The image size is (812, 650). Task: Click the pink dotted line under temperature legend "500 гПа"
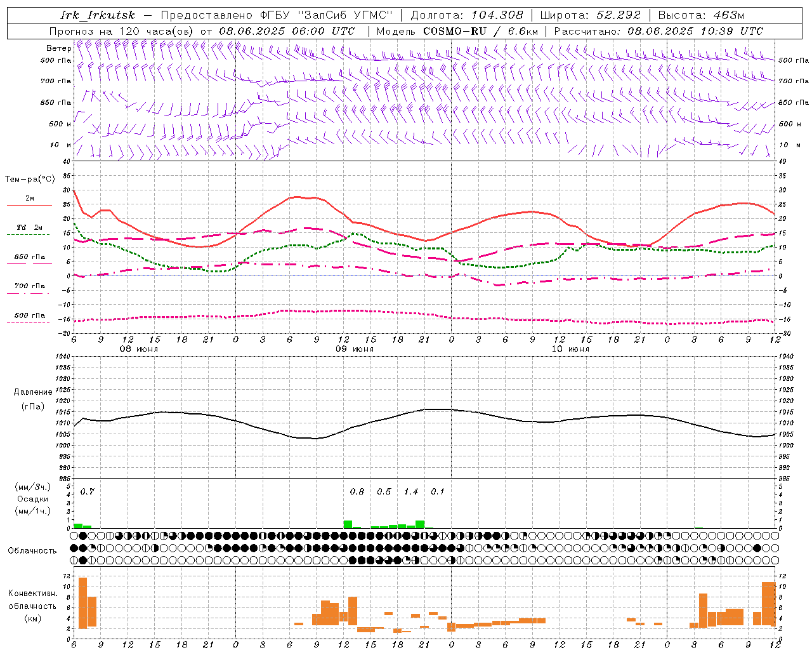[29, 322]
